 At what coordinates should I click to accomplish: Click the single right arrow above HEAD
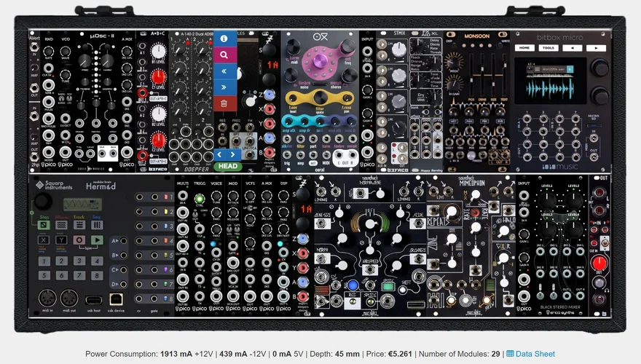[233, 154]
